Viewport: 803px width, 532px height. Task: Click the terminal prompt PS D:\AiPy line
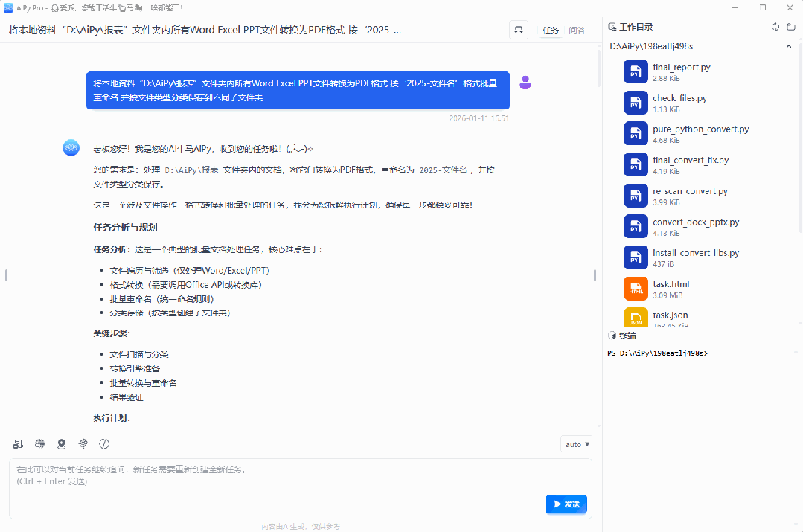tap(657, 353)
